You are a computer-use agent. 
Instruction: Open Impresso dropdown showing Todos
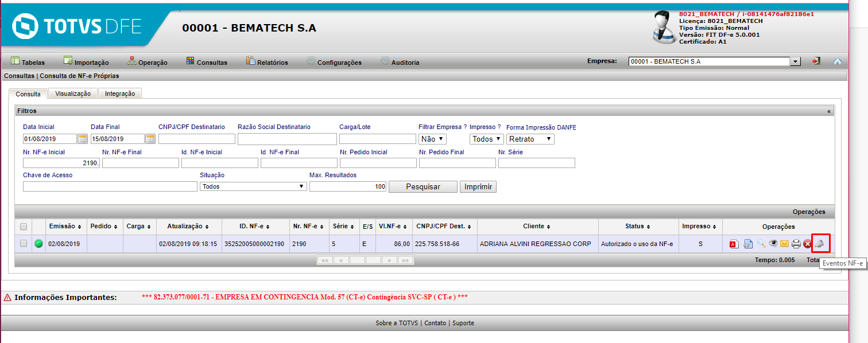486,139
